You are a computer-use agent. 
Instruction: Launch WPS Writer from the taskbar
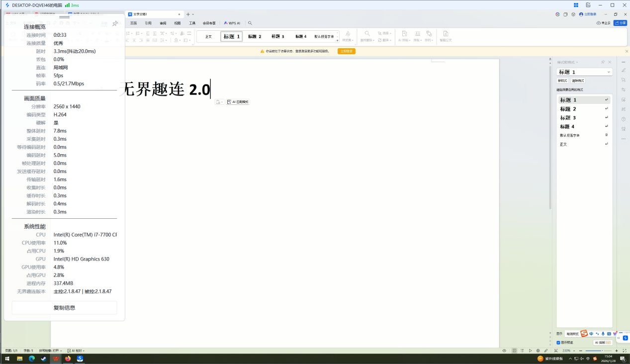[55, 359]
